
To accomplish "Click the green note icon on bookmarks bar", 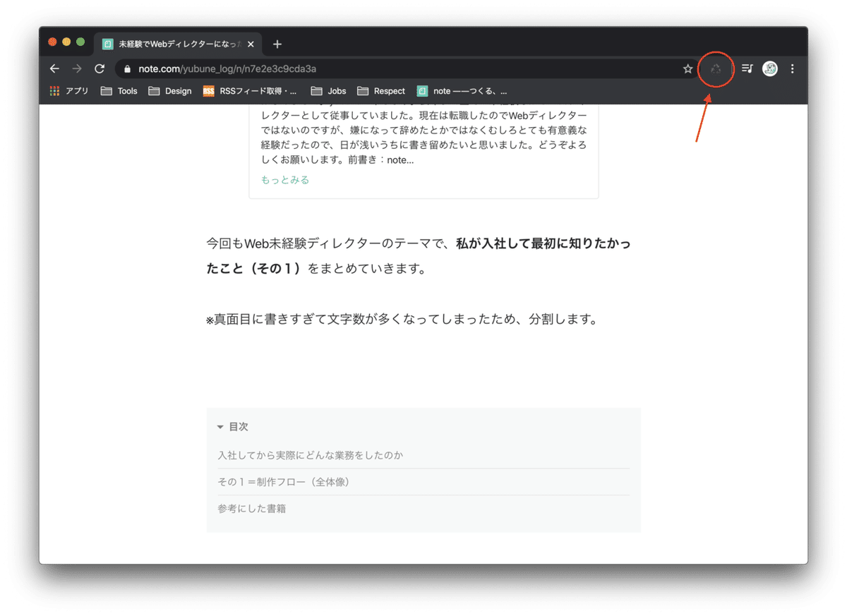I will pyautogui.click(x=421, y=91).
